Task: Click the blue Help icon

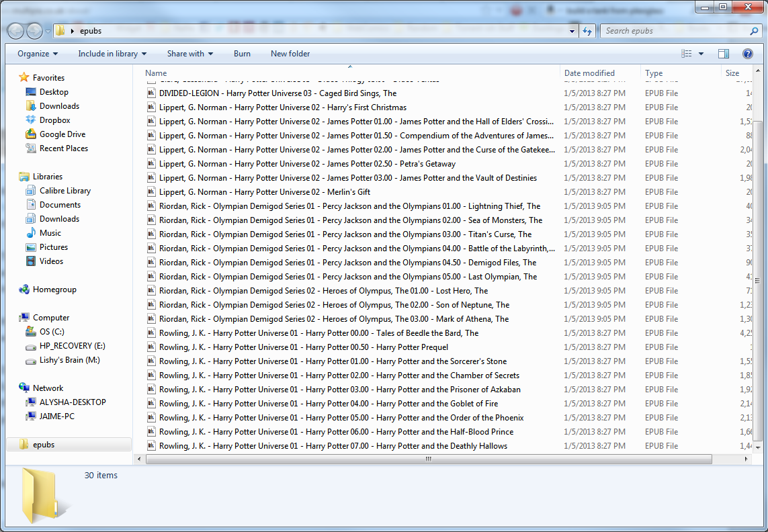Action: (x=747, y=53)
